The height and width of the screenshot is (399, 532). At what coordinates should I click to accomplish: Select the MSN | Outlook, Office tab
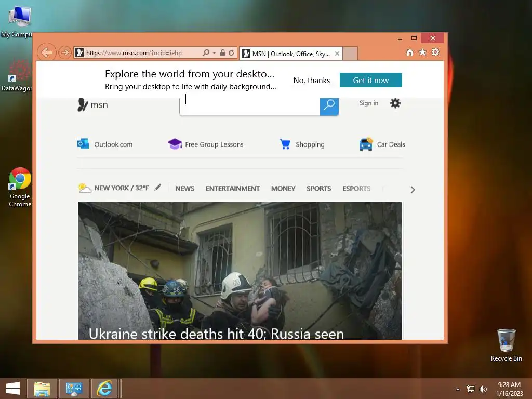point(291,54)
